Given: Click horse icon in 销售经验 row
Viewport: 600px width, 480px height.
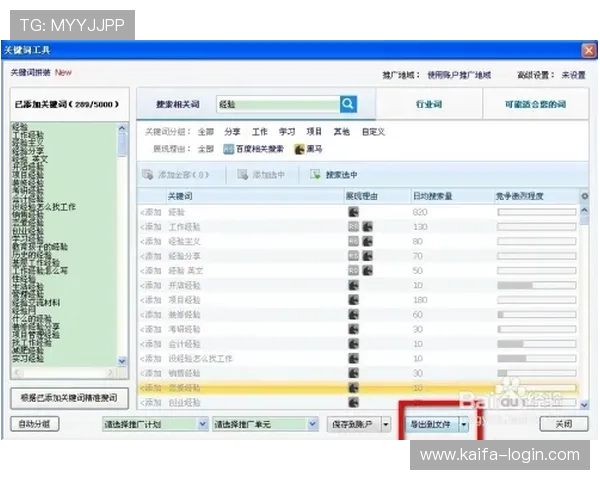Looking at the screenshot, I should click(x=354, y=373).
